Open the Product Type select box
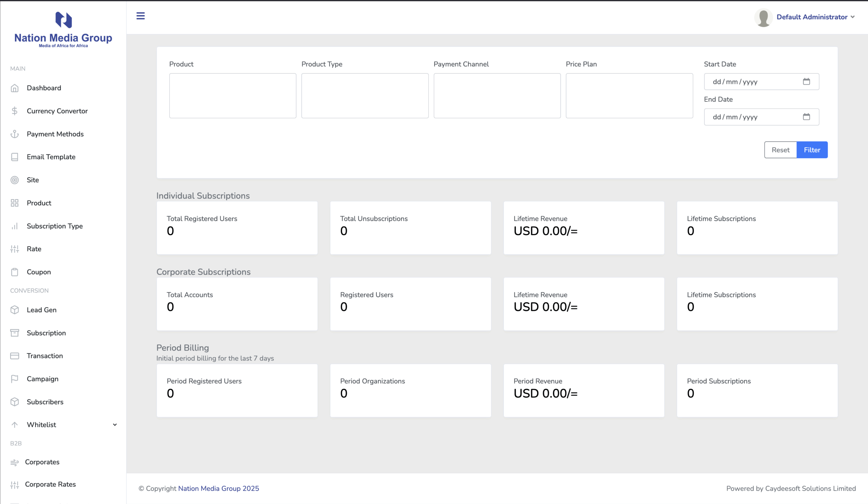The height and width of the screenshot is (504, 868). (x=365, y=96)
